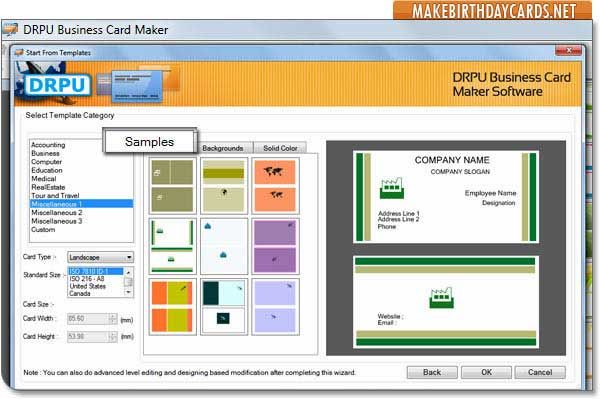Click the Back button
Screen dimensions: 600x399
click(432, 372)
